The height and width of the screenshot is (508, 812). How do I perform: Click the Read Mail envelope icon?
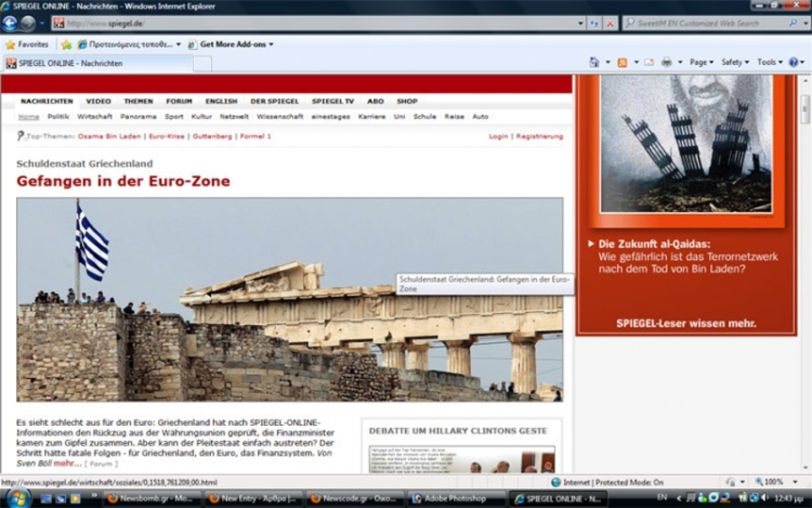tap(649, 62)
